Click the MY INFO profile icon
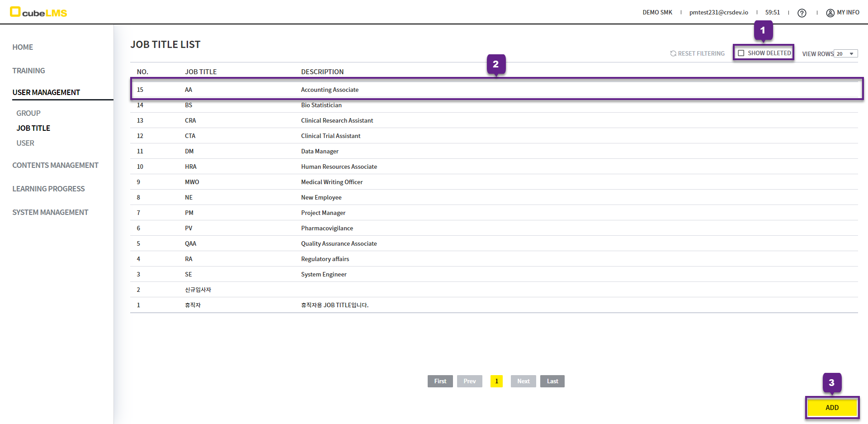 830,13
